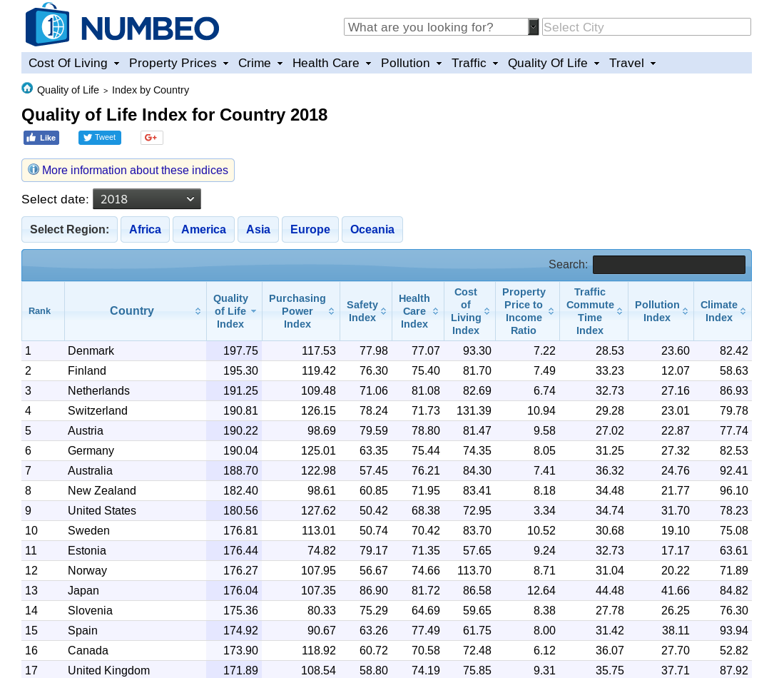The height and width of the screenshot is (678, 784).
Task: Sort by Pollution Index arrows
Action: (685, 311)
